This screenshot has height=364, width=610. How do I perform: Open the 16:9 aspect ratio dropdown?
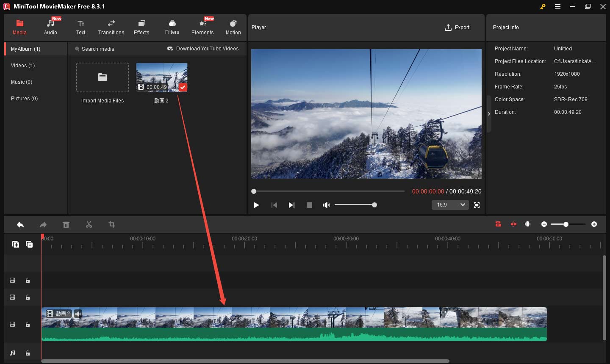click(x=450, y=205)
